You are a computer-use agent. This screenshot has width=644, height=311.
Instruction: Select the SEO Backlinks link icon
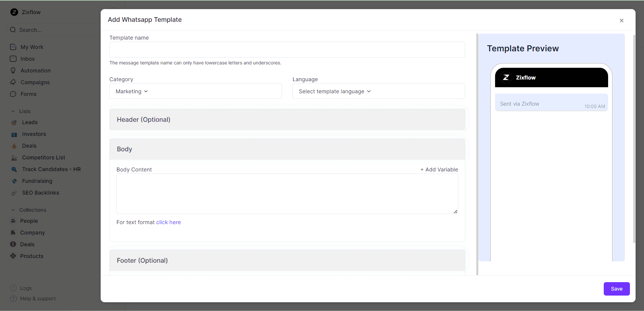click(x=14, y=193)
